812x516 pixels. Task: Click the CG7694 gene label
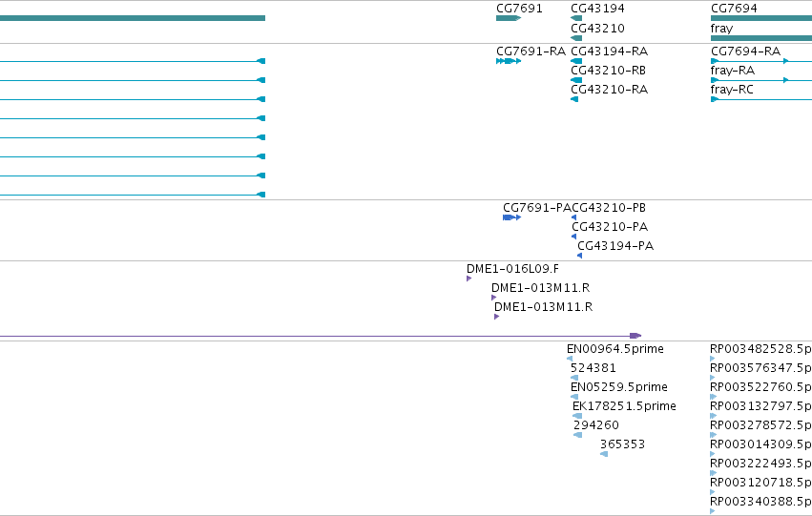[734, 9]
